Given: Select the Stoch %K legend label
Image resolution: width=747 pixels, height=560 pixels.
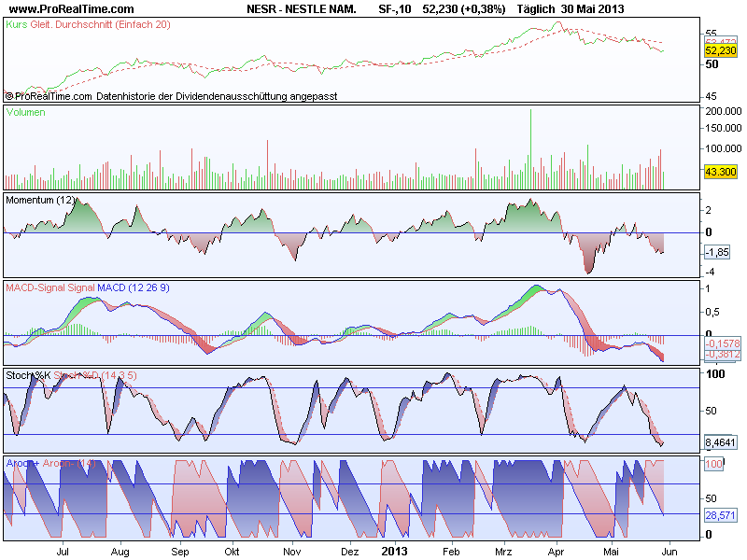Looking at the screenshot, I should point(28,375).
